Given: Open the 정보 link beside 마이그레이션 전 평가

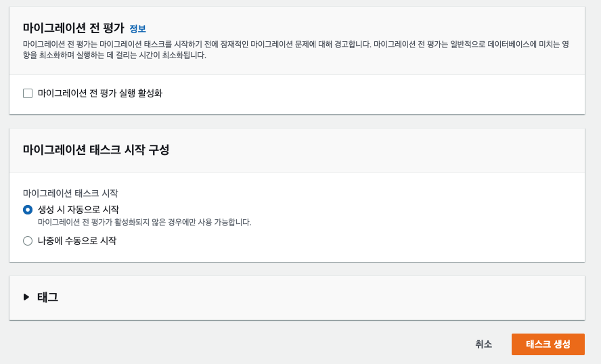Looking at the screenshot, I should (137, 28).
